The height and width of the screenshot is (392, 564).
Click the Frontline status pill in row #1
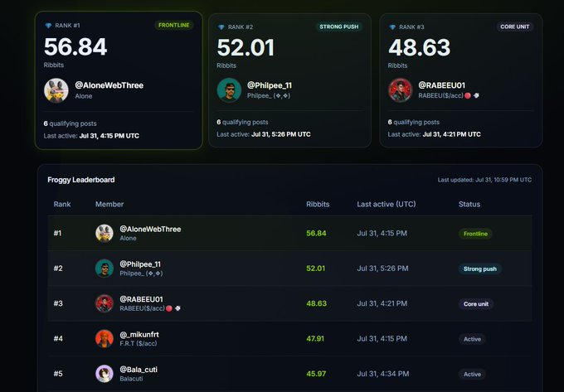click(475, 234)
